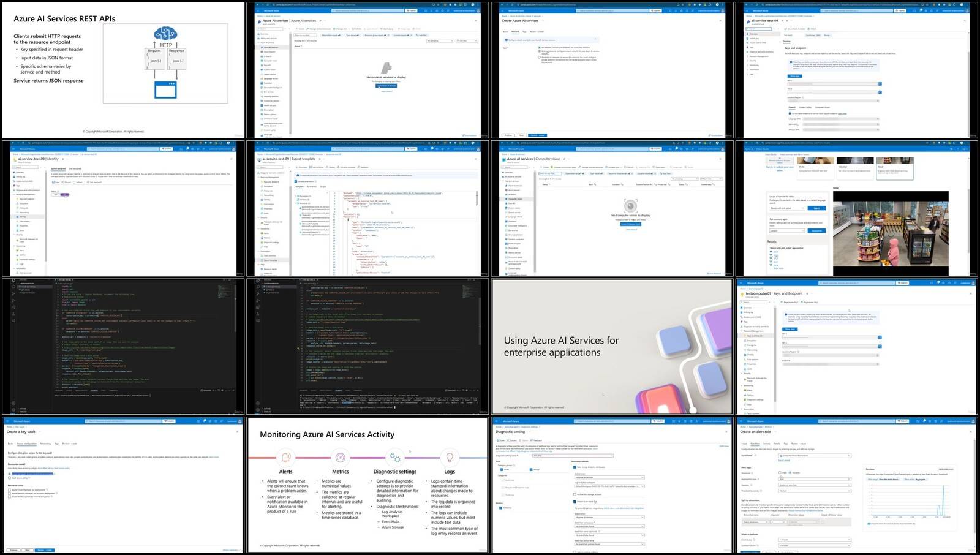Screen dimensions: 980x555
Task: Click the Create Computer vision blue button
Action: 630,224
